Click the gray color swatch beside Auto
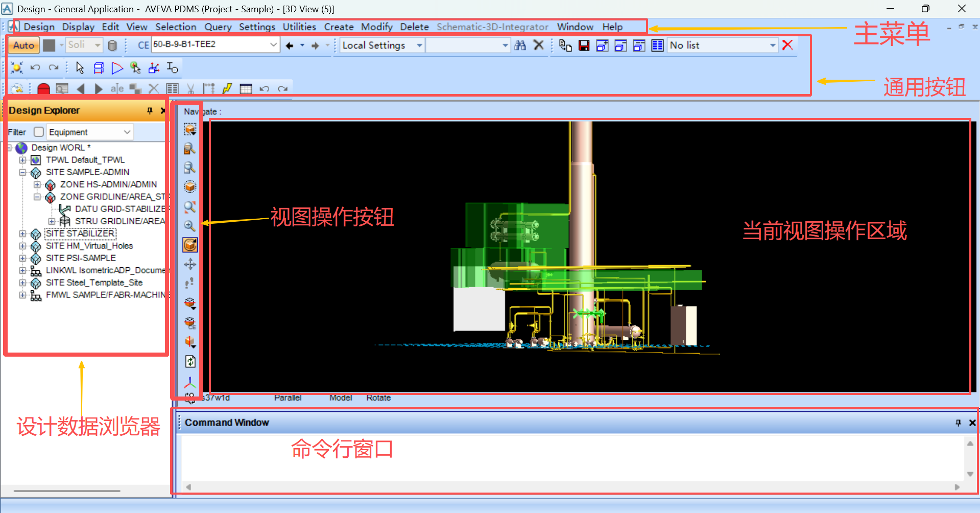980x513 pixels. click(x=49, y=45)
